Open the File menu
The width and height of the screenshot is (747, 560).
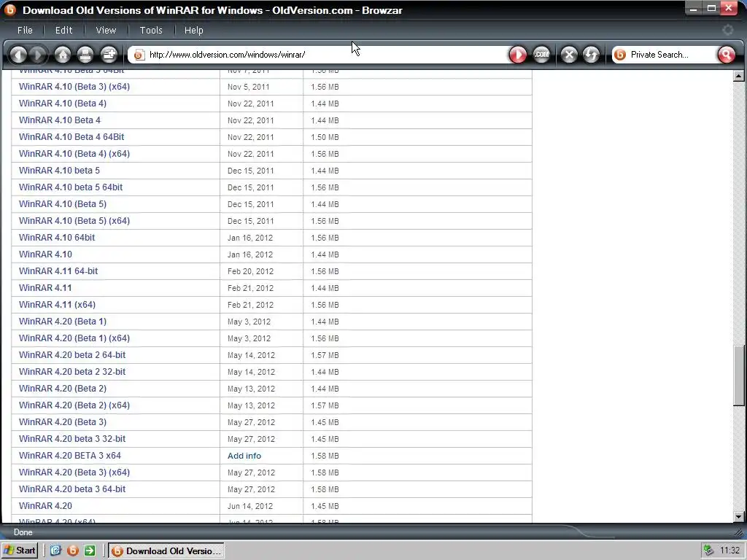coord(25,31)
